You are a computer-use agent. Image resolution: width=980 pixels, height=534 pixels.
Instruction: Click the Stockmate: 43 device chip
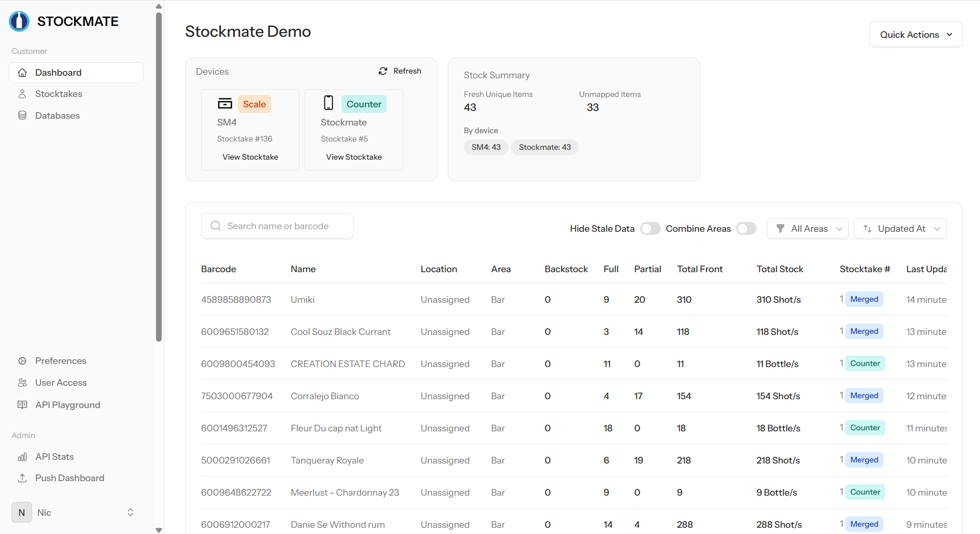pos(545,147)
